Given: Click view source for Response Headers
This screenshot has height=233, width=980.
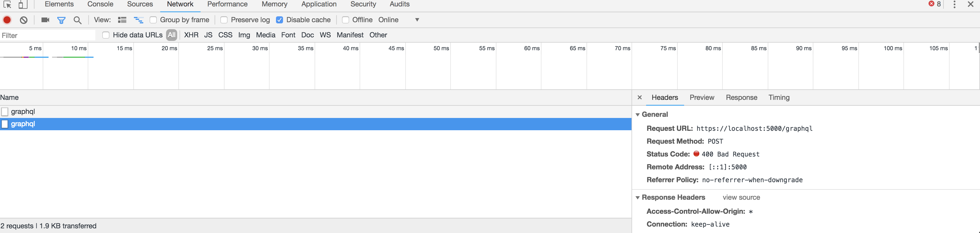Looking at the screenshot, I should tap(741, 198).
